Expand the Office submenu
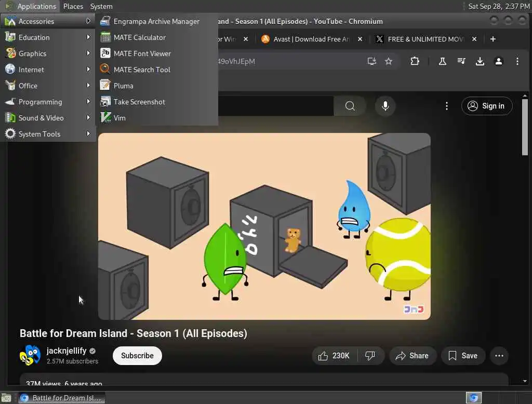The image size is (532, 404). tap(48, 86)
